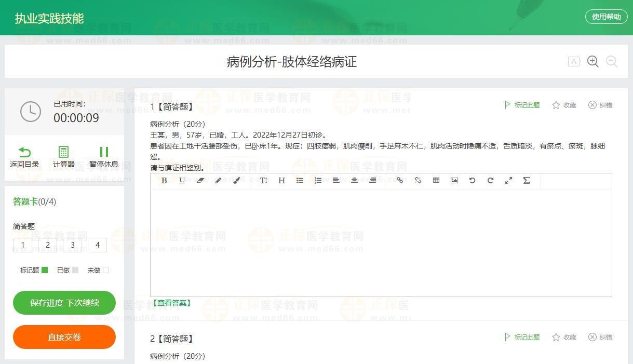Expand the editor to fullscreen

(508, 181)
